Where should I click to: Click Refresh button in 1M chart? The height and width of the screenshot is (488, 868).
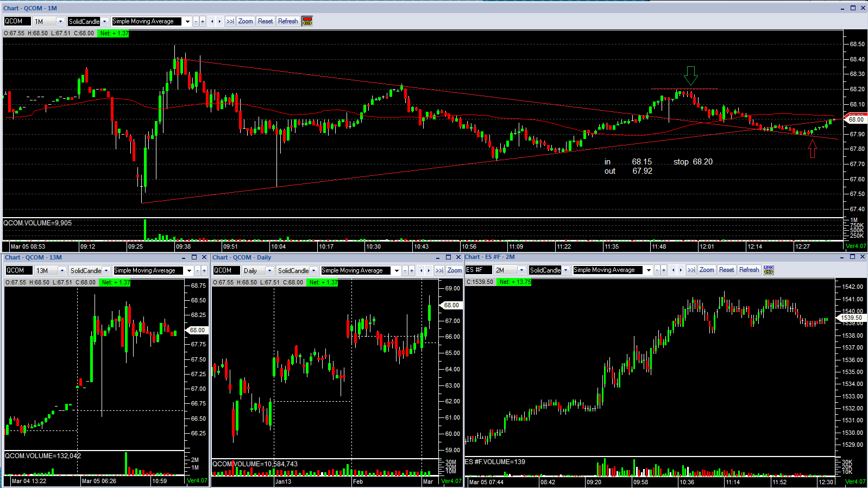[288, 21]
